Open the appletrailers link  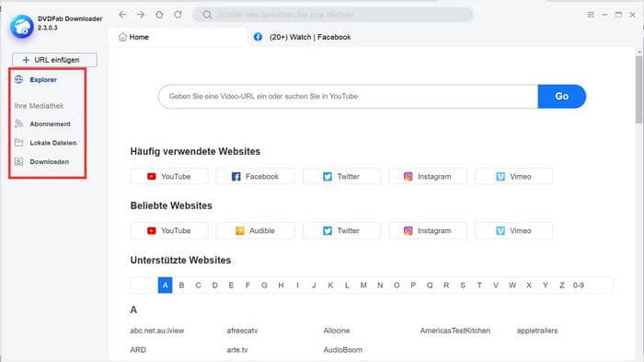[537, 331]
